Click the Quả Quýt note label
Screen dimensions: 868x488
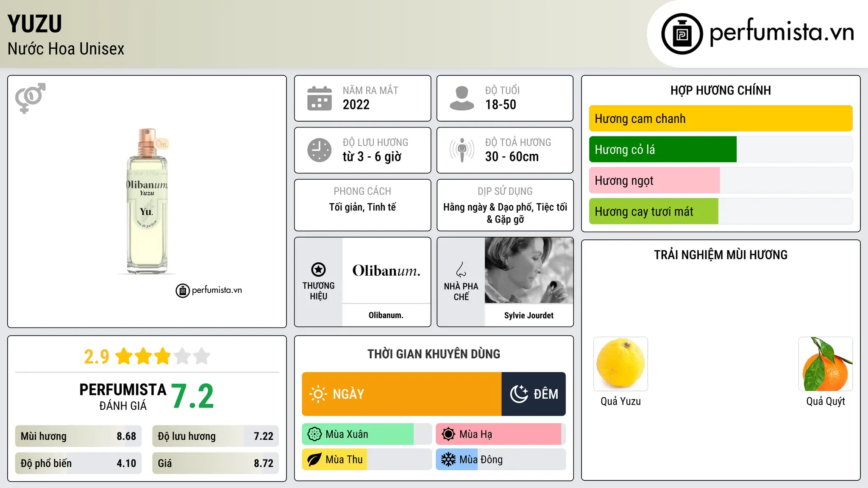point(826,401)
